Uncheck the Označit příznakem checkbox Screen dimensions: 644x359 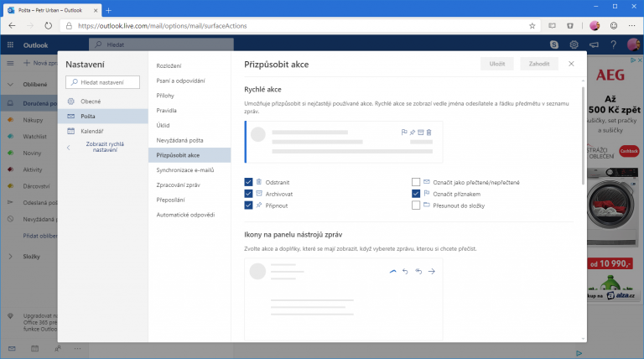416,194
